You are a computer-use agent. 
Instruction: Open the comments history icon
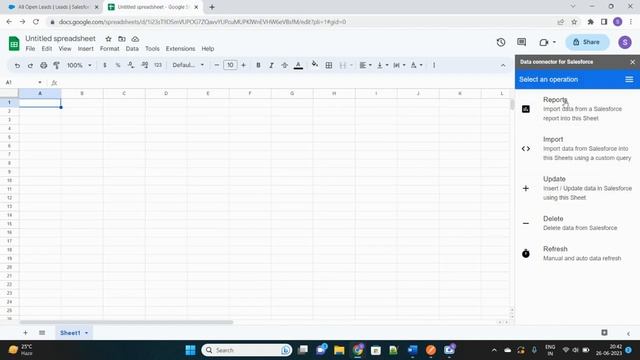(x=521, y=42)
